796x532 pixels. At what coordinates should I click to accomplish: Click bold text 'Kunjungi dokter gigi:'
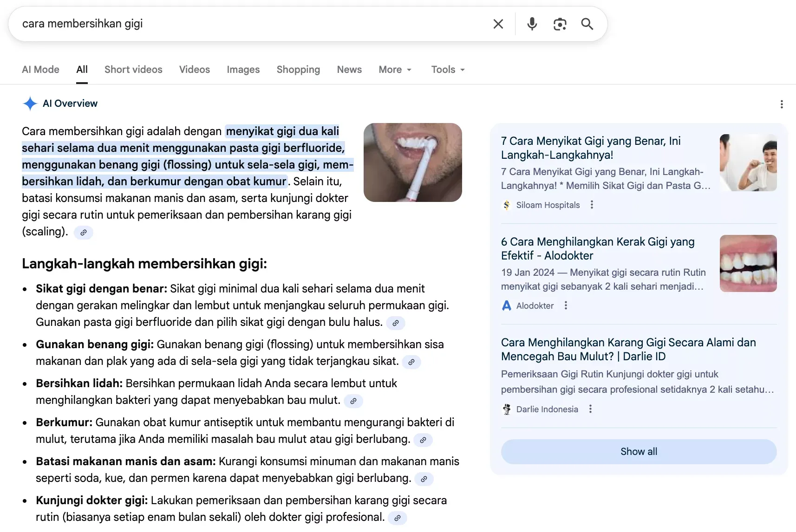pos(92,500)
